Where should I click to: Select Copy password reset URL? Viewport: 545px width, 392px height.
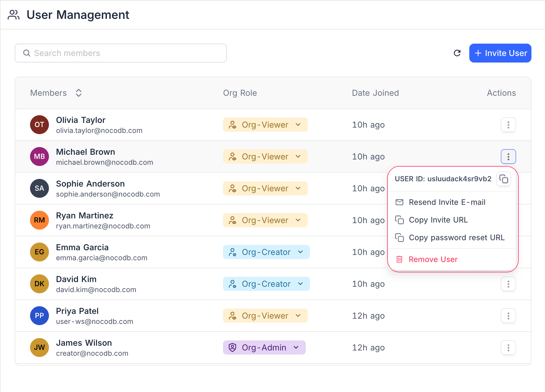456,238
